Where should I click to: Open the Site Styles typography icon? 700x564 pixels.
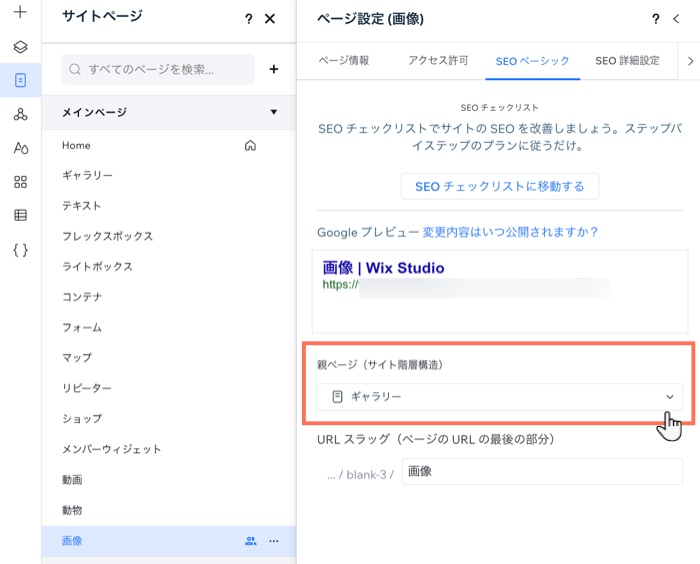tap(21, 148)
